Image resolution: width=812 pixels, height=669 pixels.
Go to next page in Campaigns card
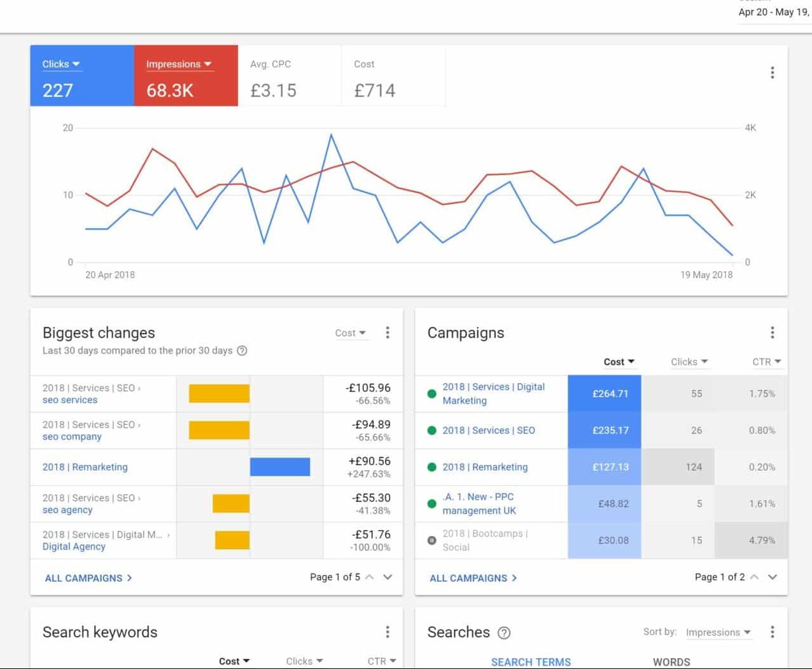click(x=773, y=577)
